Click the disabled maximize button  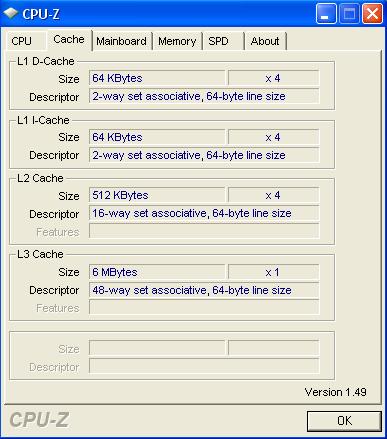349,14
